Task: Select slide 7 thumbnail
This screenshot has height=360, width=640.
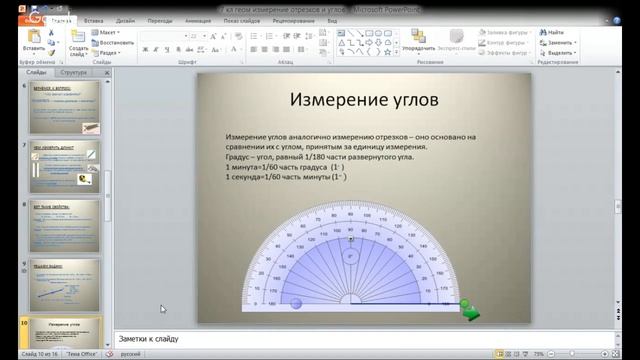Action: tap(64, 167)
